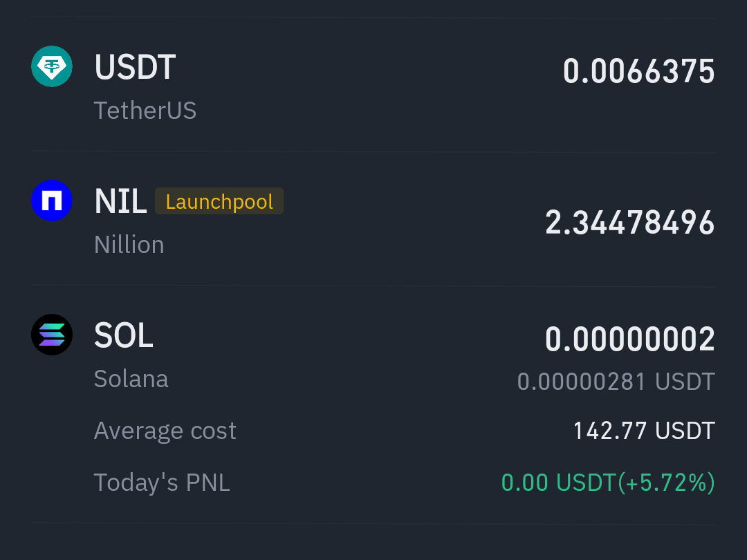Open the USDT asset name

click(136, 67)
